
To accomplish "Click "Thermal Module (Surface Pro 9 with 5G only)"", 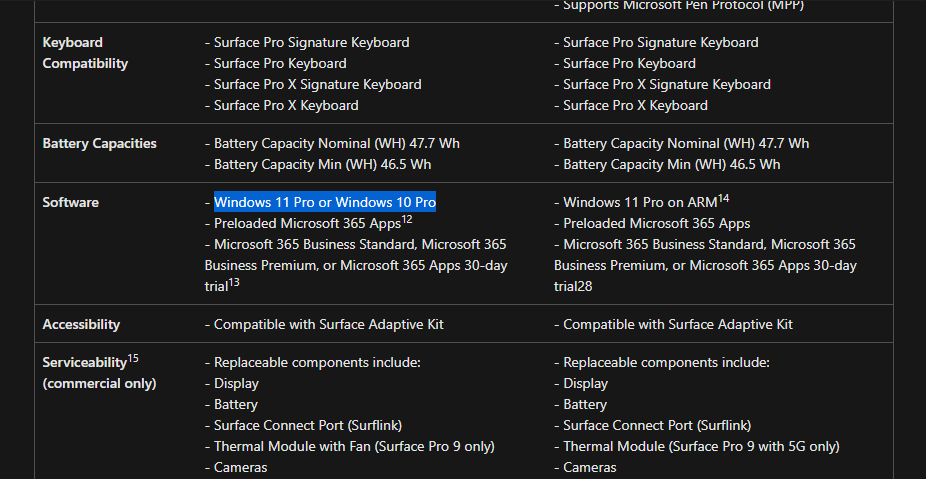I will click(x=701, y=447).
